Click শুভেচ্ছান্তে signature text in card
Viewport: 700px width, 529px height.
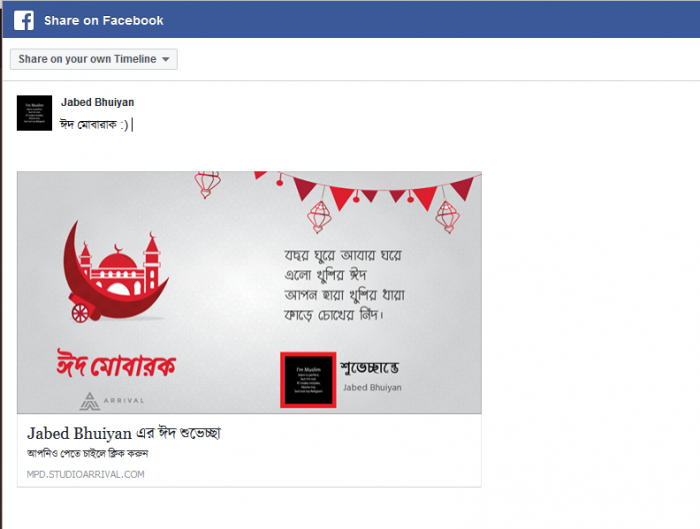click(370, 368)
